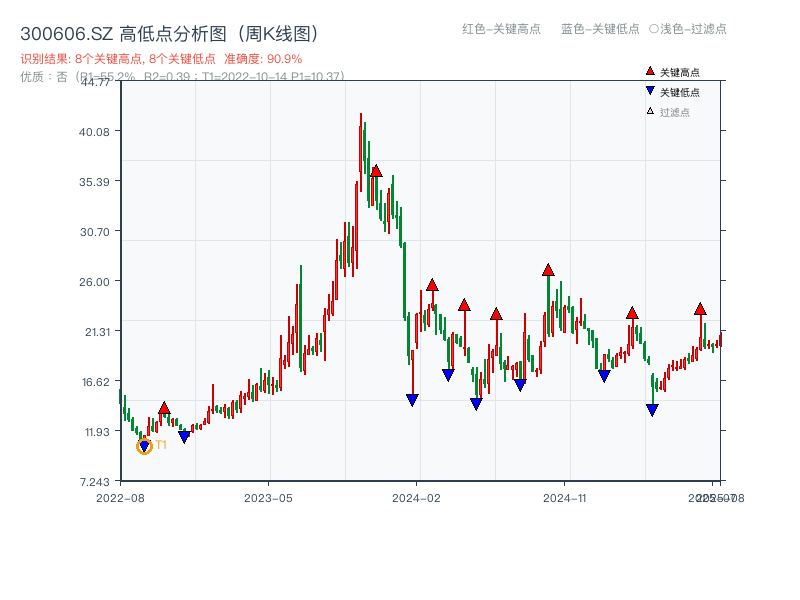The height and width of the screenshot is (600, 800).
Task: Select the red high marker near 27 before 2024-11
Action: (548, 270)
